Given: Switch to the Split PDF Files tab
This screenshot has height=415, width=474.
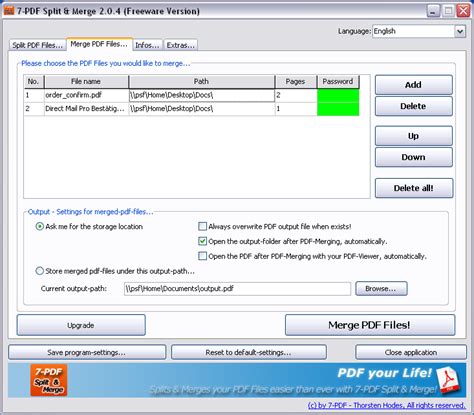Looking at the screenshot, I should click(x=37, y=45).
